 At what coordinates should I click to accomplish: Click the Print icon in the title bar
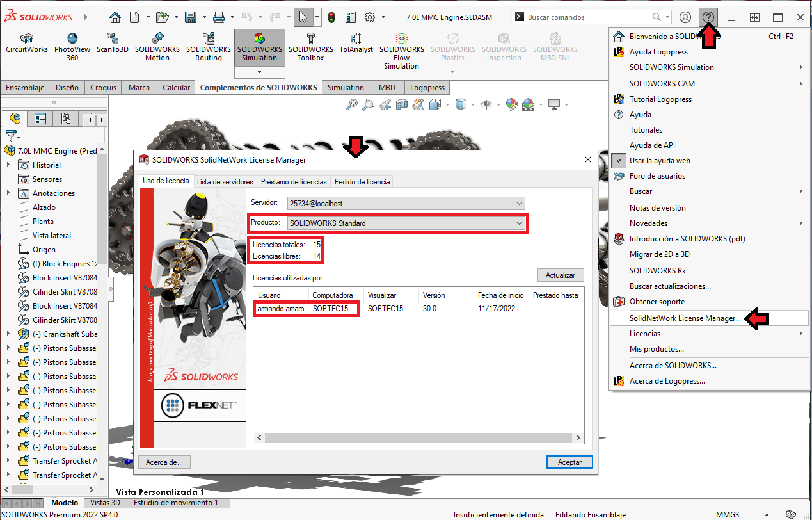(x=219, y=17)
